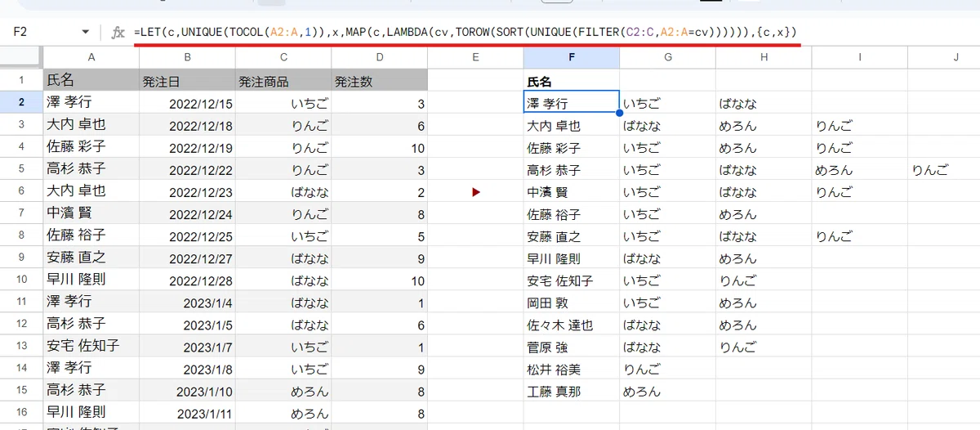Select the highlighted column F header
Viewport: 980px width, 430px height.
pos(571,57)
